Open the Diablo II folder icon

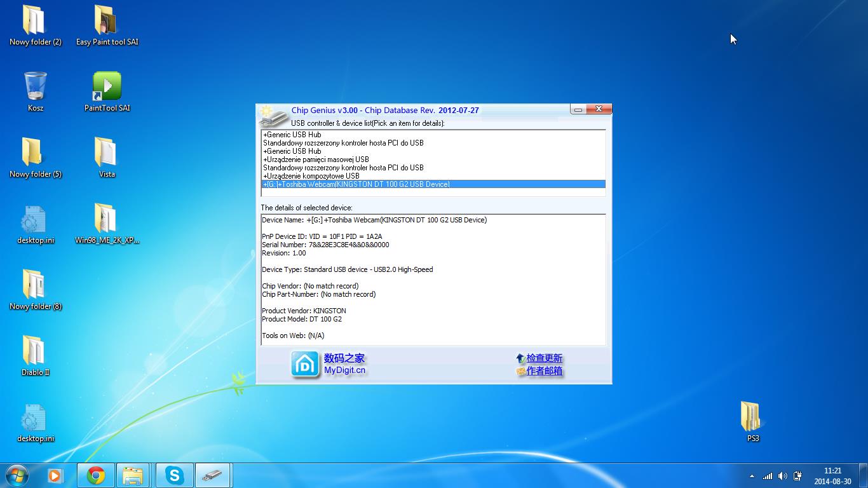[x=36, y=356]
